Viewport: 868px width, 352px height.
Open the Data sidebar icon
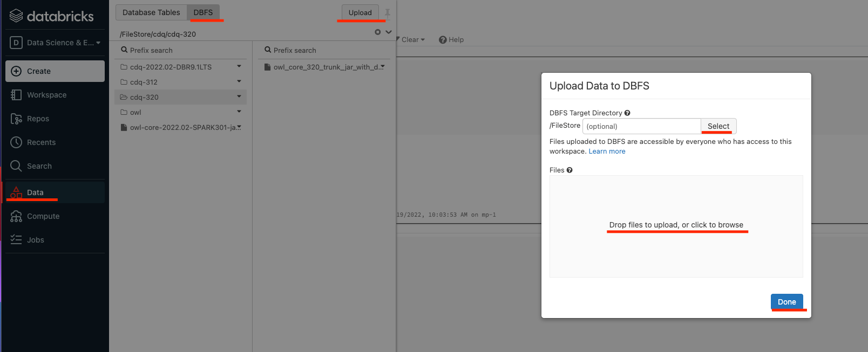(x=16, y=192)
